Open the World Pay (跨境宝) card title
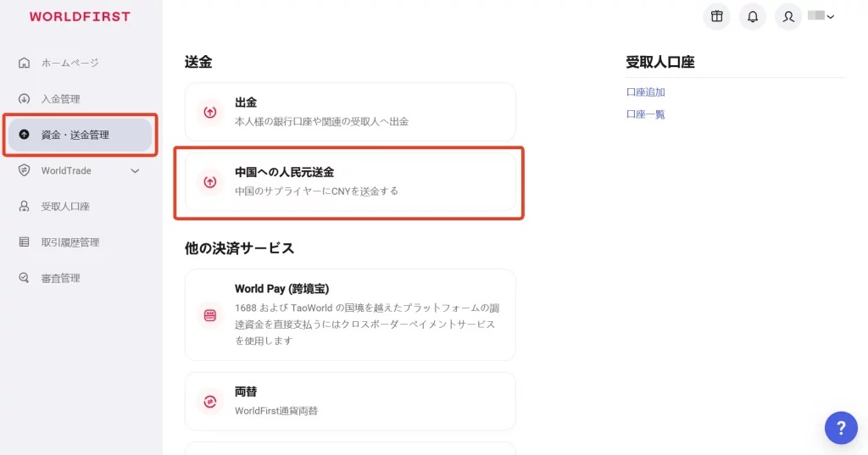This screenshot has width=868, height=455. point(281,289)
